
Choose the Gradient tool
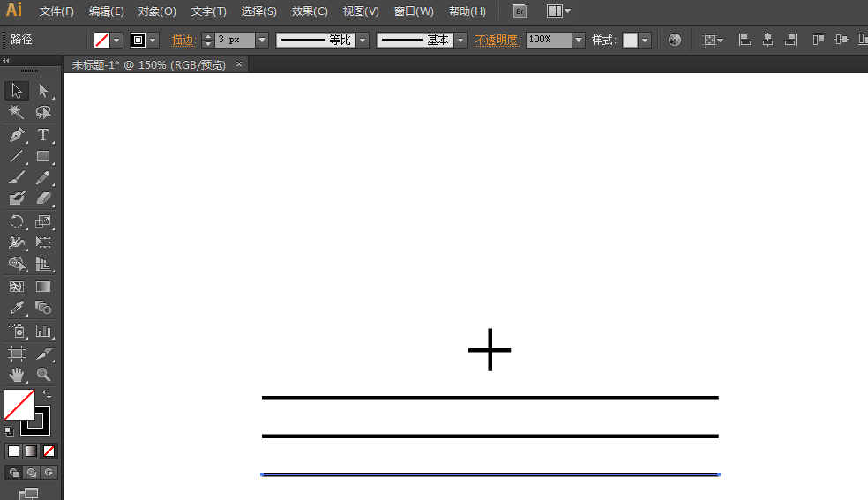click(43, 287)
